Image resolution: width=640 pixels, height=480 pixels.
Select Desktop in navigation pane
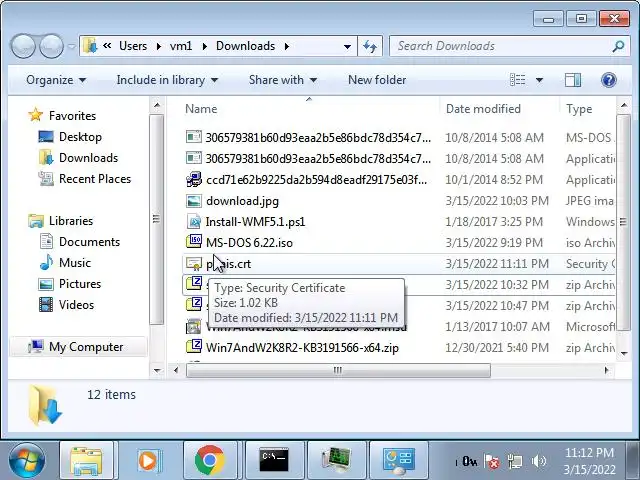click(x=80, y=137)
